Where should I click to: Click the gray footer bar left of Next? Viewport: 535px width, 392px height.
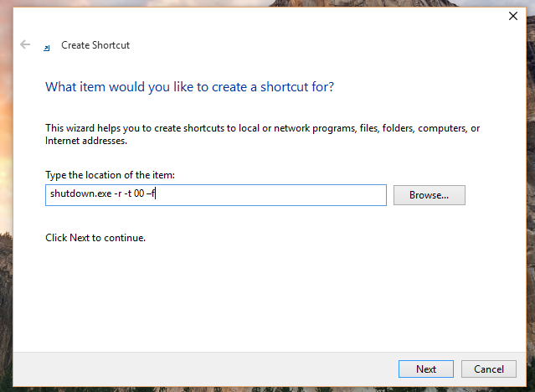(x=209, y=369)
